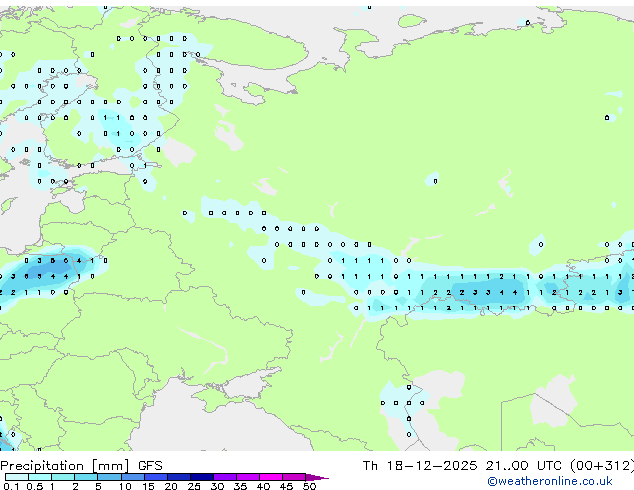Click the 50 legend label

click(x=309, y=486)
